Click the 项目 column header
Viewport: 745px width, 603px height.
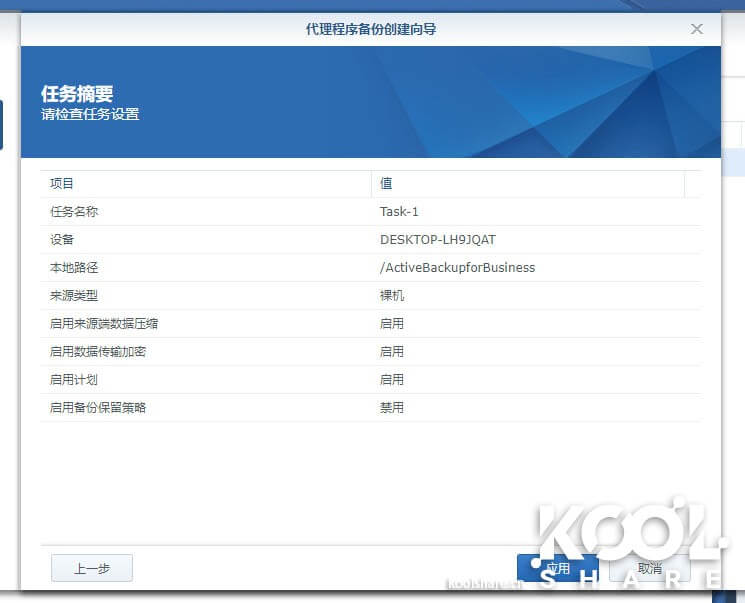click(62, 184)
